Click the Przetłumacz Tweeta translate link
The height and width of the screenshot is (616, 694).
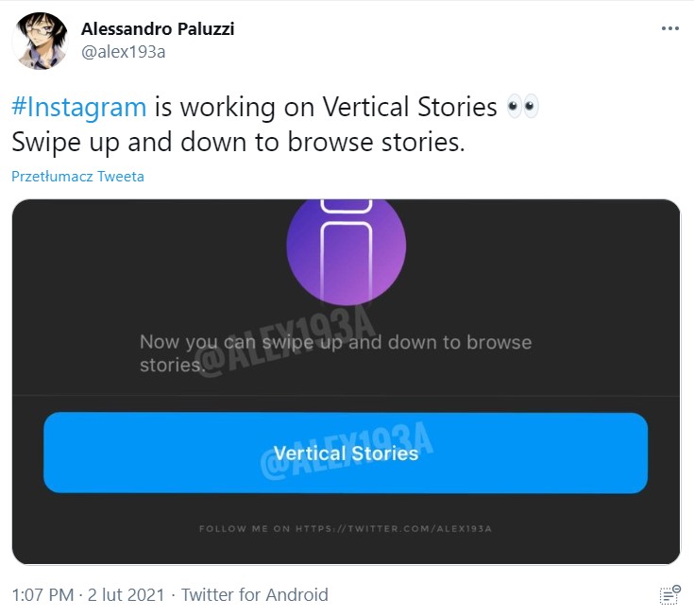[x=77, y=177]
